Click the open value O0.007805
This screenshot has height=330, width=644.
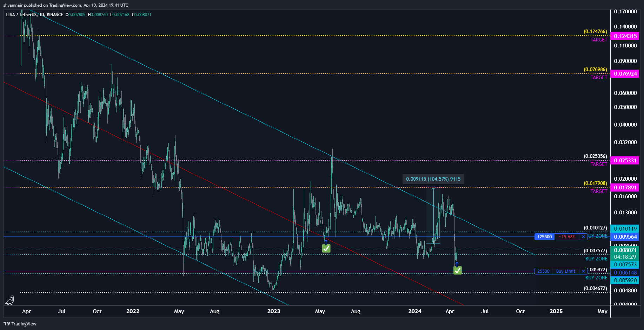75,15
